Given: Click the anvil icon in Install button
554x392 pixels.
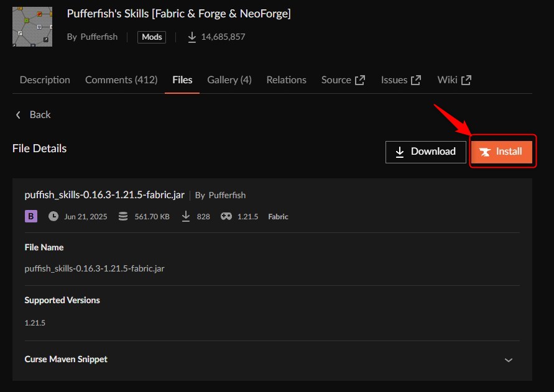Looking at the screenshot, I should point(485,152).
